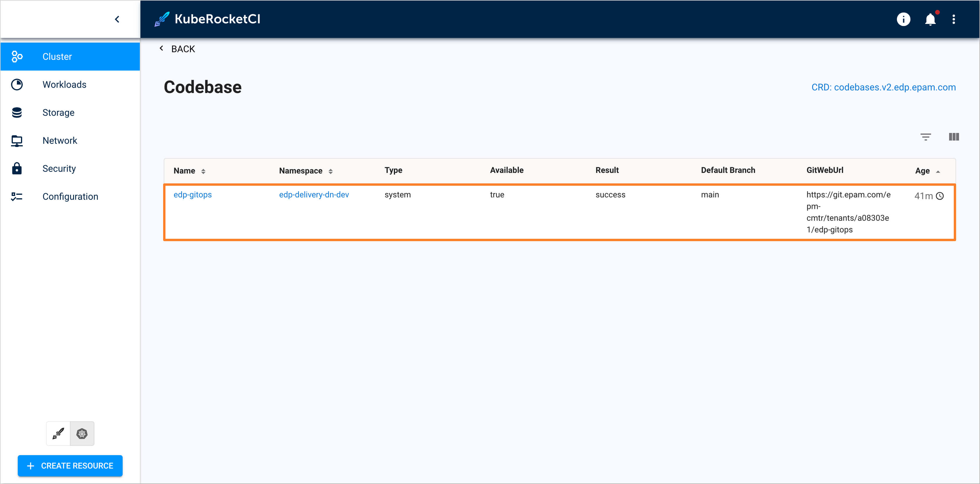Viewport: 980px width, 484px height.
Task: Select the Network sidebar icon
Action: click(x=17, y=141)
